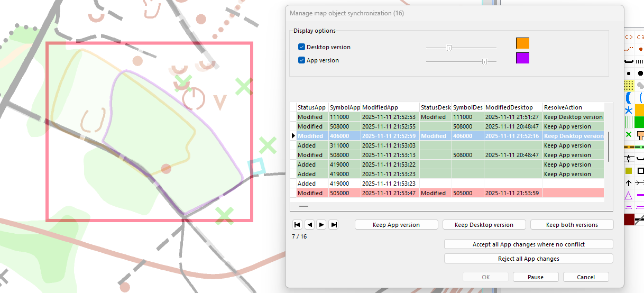This screenshot has height=293, width=644.
Task: Open the purple App version color swatch
Action: (x=522, y=58)
